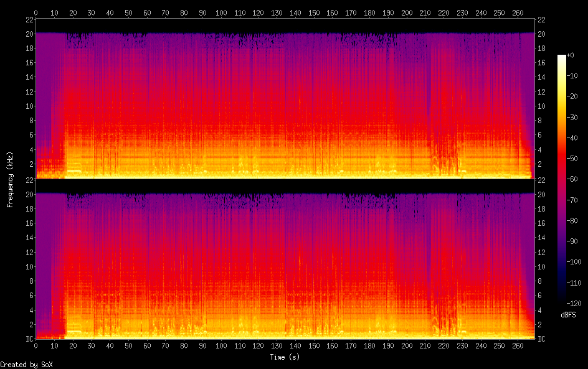Click the "0" tick on the top time axis
588x369 pixels.
coord(36,12)
